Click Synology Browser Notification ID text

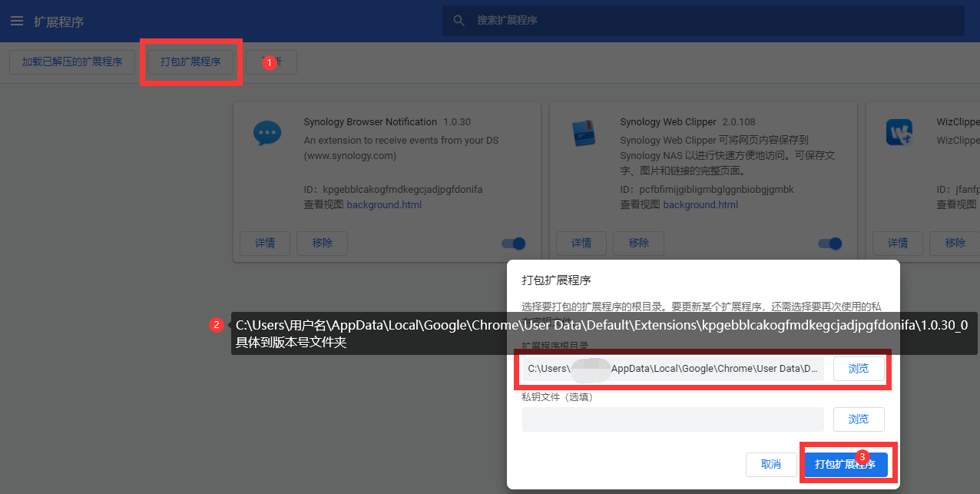click(393, 189)
